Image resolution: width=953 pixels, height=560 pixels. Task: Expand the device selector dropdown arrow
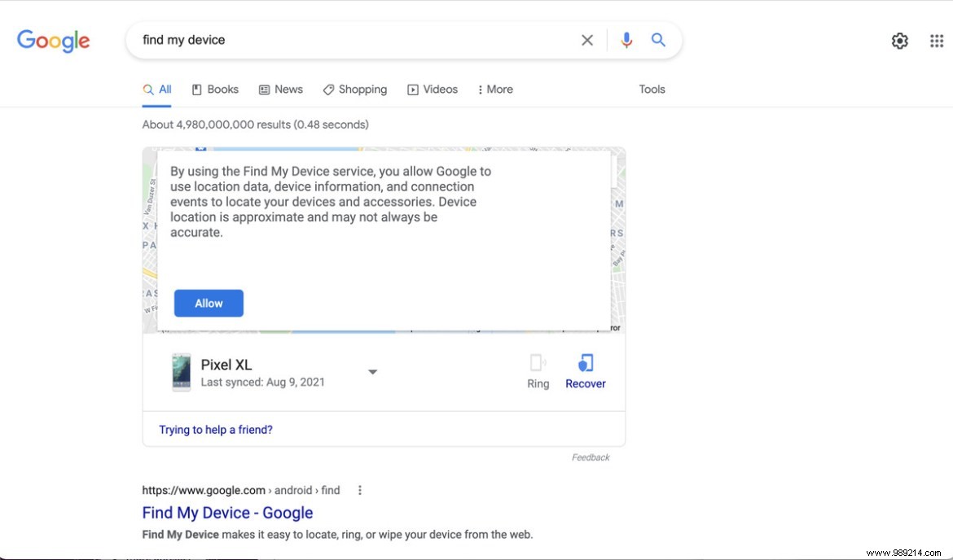click(x=372, y=371)
